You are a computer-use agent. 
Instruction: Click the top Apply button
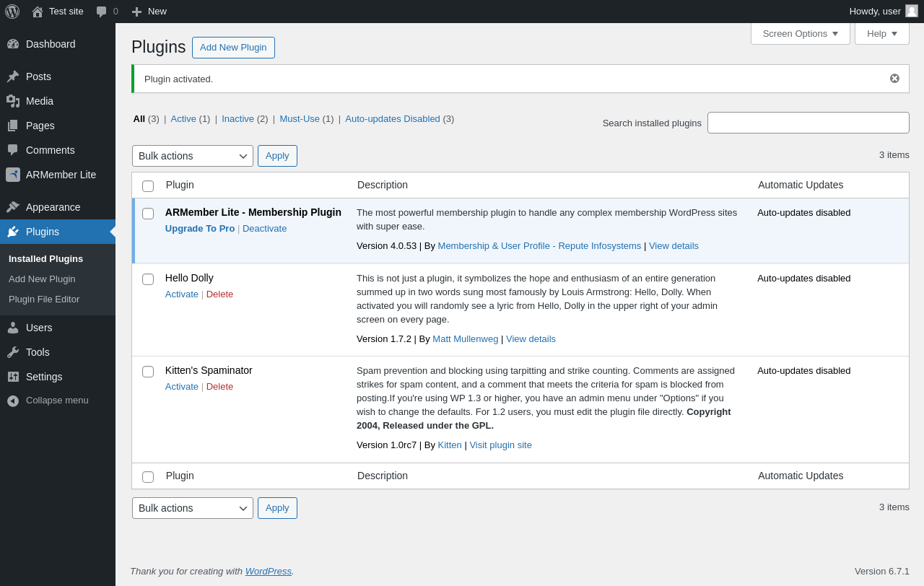pos(277,156)
